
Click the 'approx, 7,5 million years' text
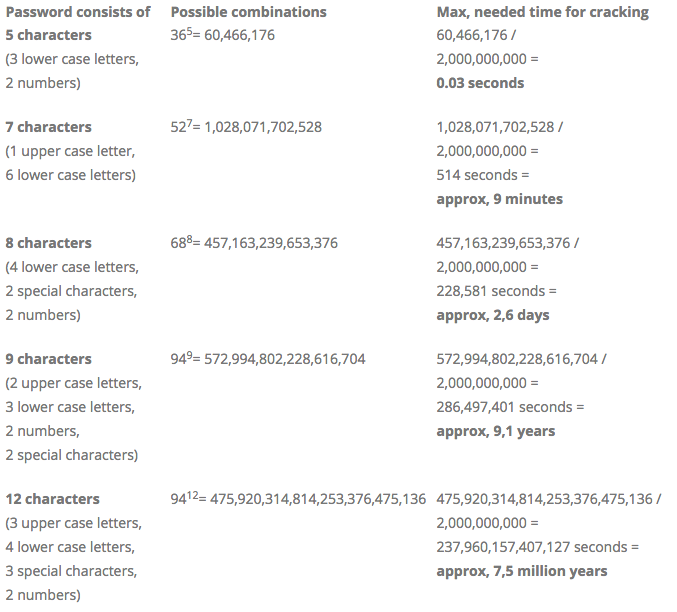pos(522,571)
